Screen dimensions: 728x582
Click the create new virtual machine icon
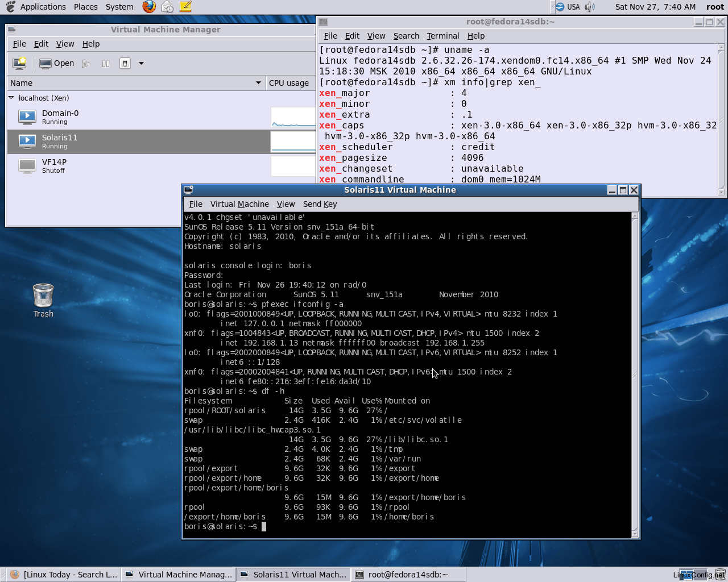point(19,63)
